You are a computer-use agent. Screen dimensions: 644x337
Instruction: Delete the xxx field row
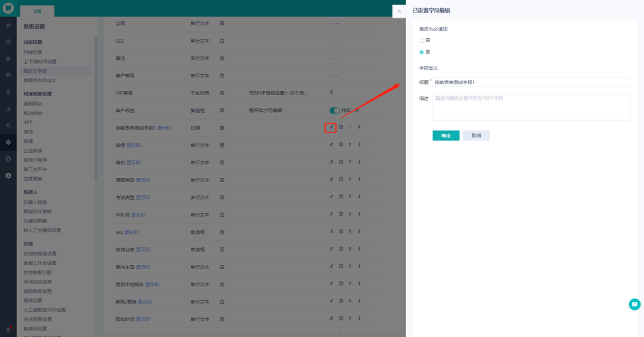pyautogui.click(x=341, y=232)
